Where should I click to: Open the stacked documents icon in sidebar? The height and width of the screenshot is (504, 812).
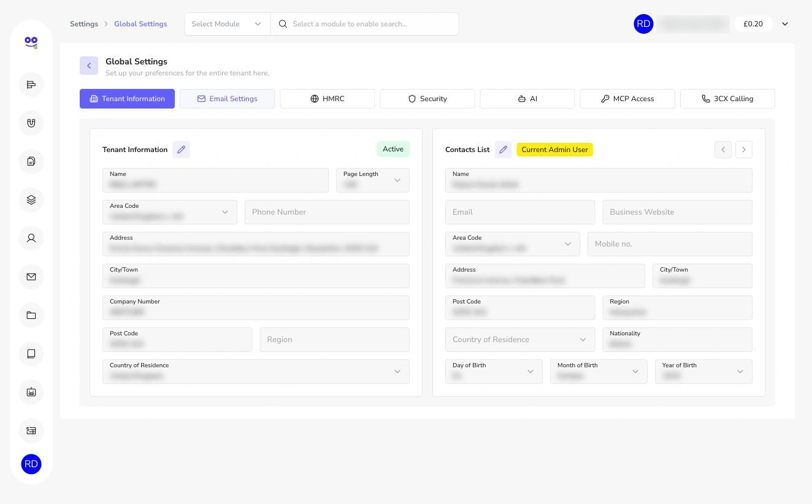[x=31, y=161]
